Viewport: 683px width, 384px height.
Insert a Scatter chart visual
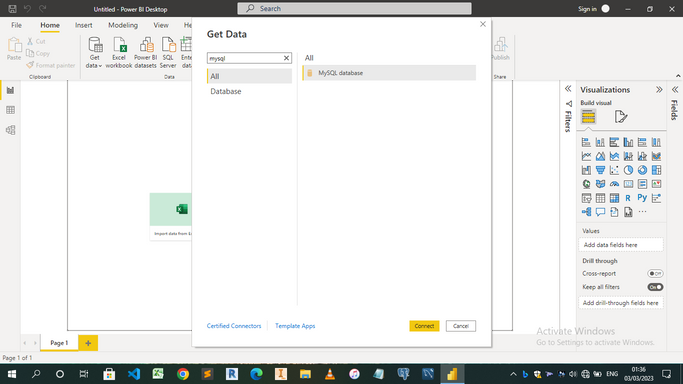(x=614, y=170)
